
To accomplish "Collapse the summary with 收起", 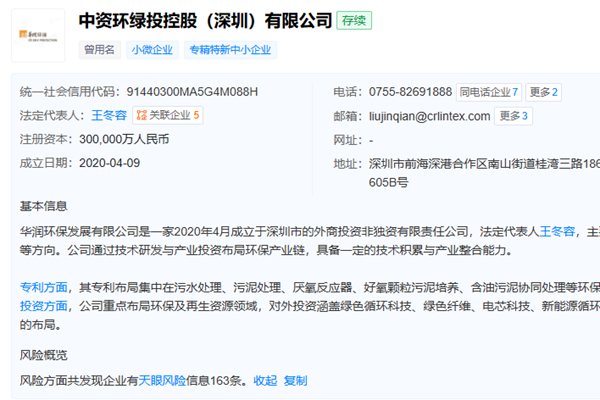I will pyautogui.click(x=265, y=381).
